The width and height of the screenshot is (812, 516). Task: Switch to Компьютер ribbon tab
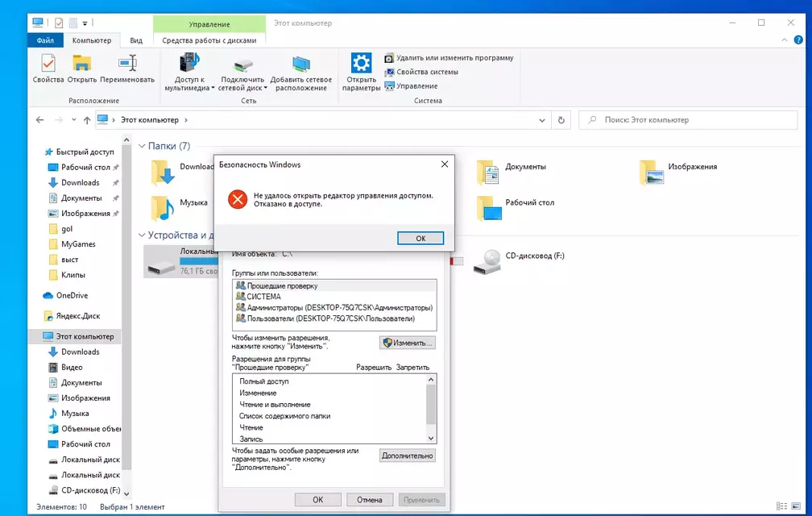click(92, 40)
